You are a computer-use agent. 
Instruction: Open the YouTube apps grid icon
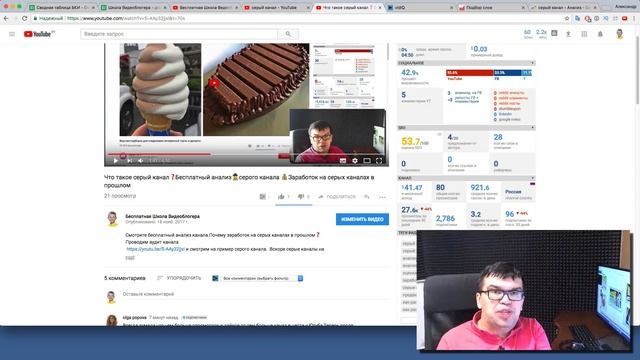click(x=584, y=34)
